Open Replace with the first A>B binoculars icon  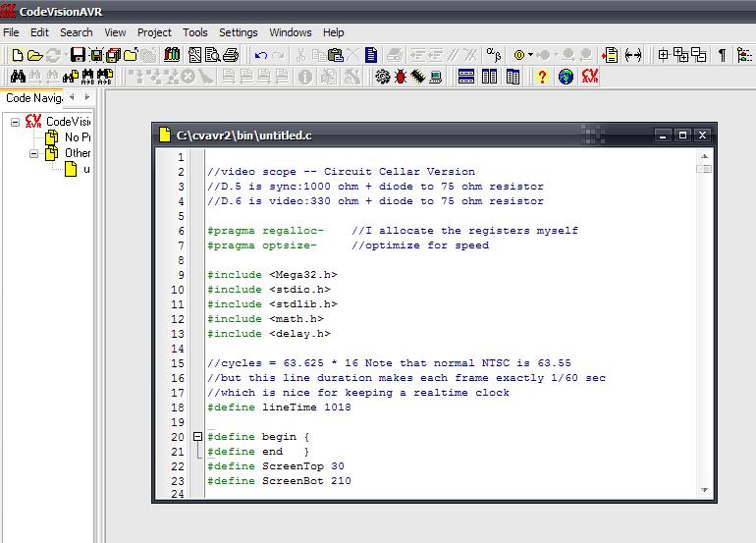tap(87, 77)
